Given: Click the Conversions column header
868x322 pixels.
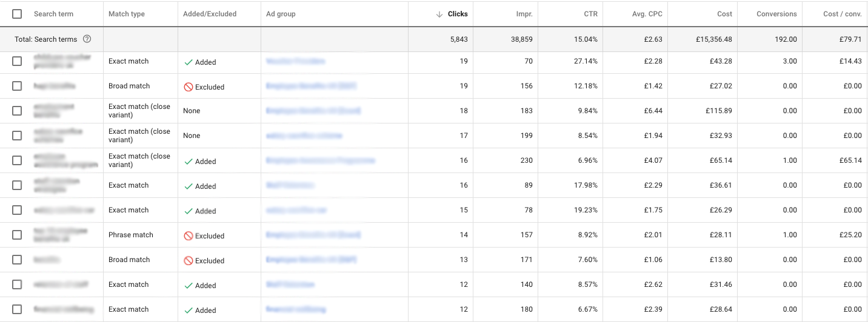Looking at the screenshot, I should pyautogui.click(x=776, y=14).
